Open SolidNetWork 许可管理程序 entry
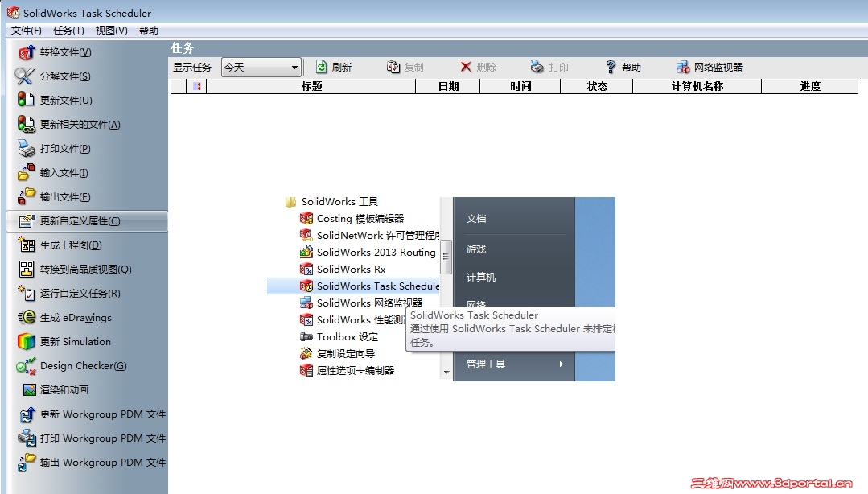The height and width of the screenshot is (494, 868). pos(370,236)
